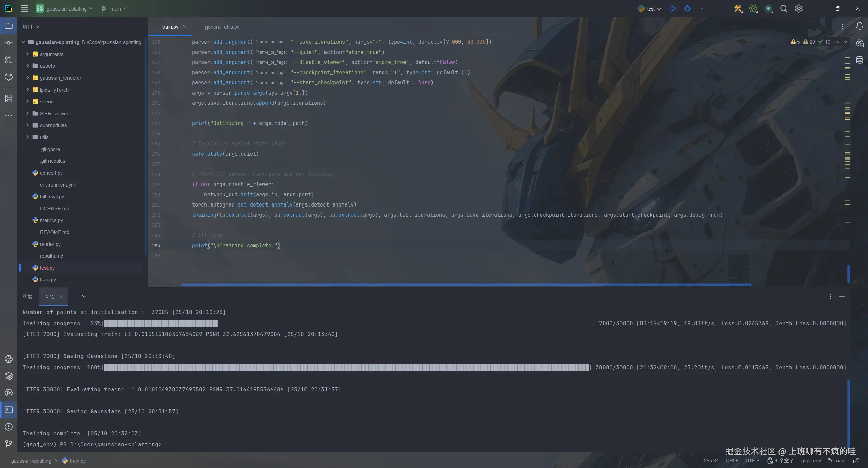Toggle the Project panel folder button

click(x=9, y=26)
